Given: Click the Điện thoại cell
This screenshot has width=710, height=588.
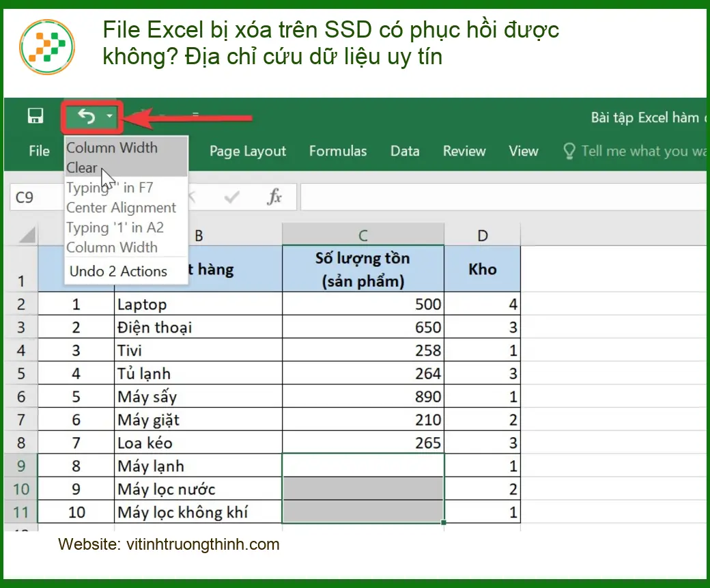Looking at the screenshot, I should coord(199,327).
